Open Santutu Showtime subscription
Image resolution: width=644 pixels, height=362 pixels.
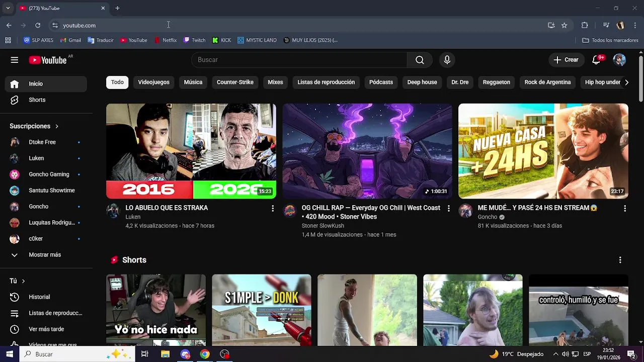46,191
